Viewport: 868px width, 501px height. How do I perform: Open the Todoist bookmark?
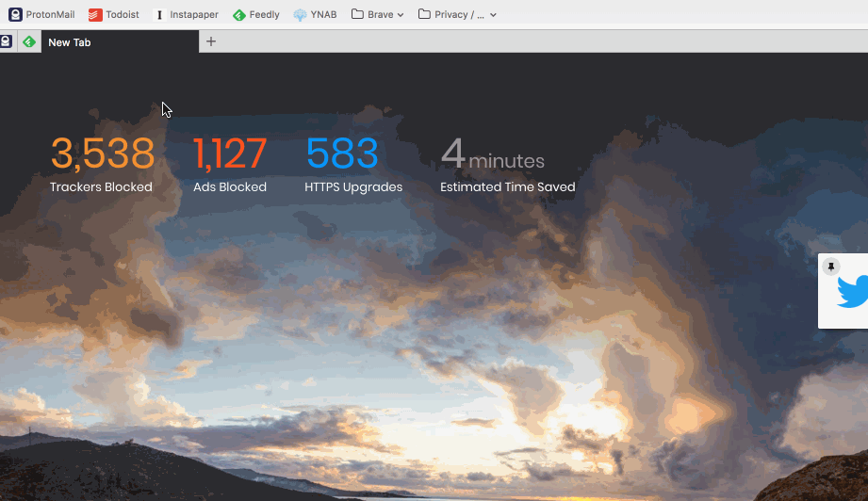click(x=113, y=14)
